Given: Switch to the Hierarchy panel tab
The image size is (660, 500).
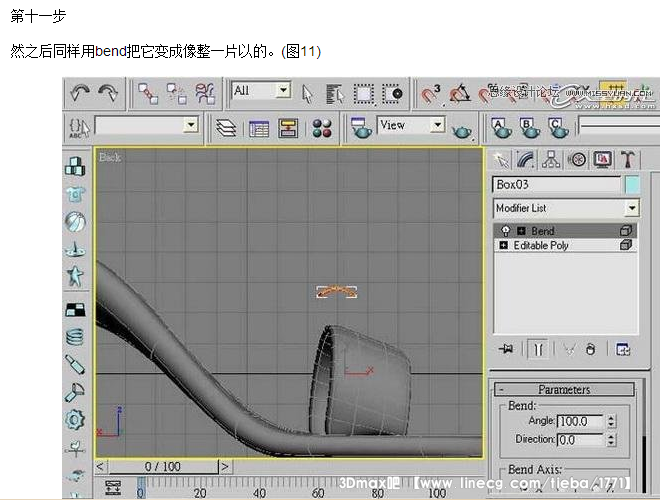Looking at the screenshot, I should pos(551,160).
